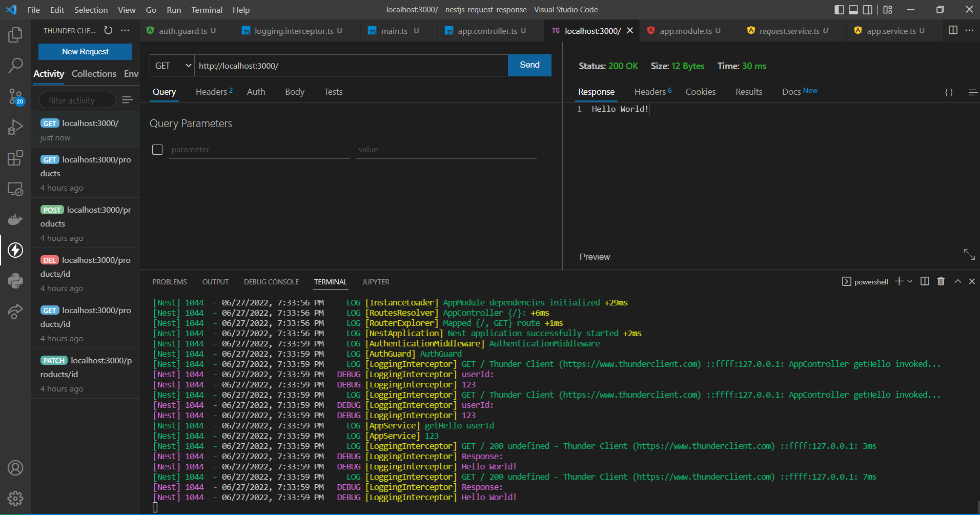Toggle primary sidebar layout button
The image size is (980, 515).
pyautogui.click(x=839, y=10)
